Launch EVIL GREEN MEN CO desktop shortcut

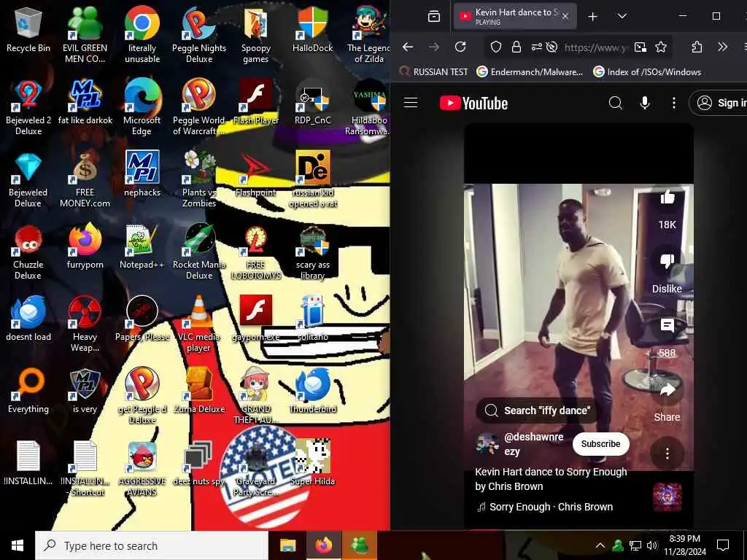click(85, 35)
